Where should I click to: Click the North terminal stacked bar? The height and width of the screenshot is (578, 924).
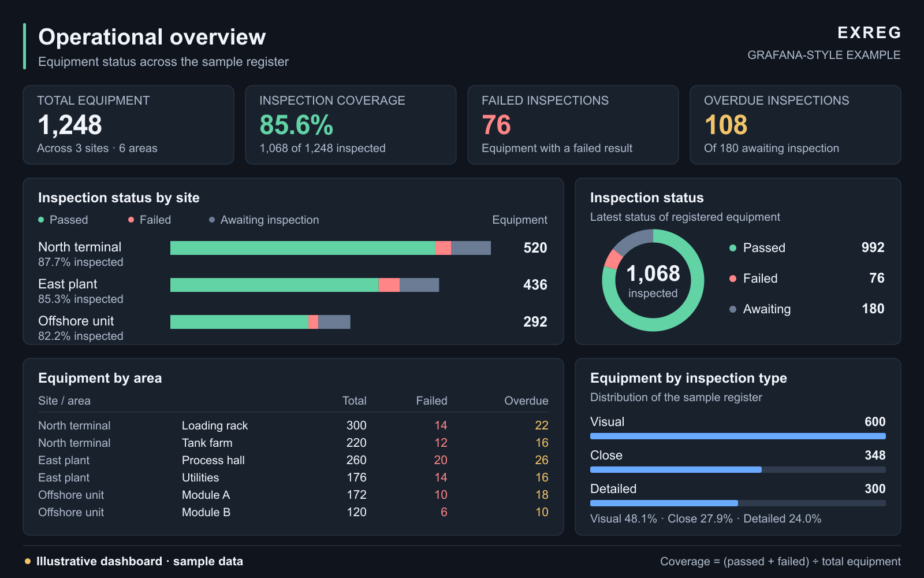pos(330,248)
